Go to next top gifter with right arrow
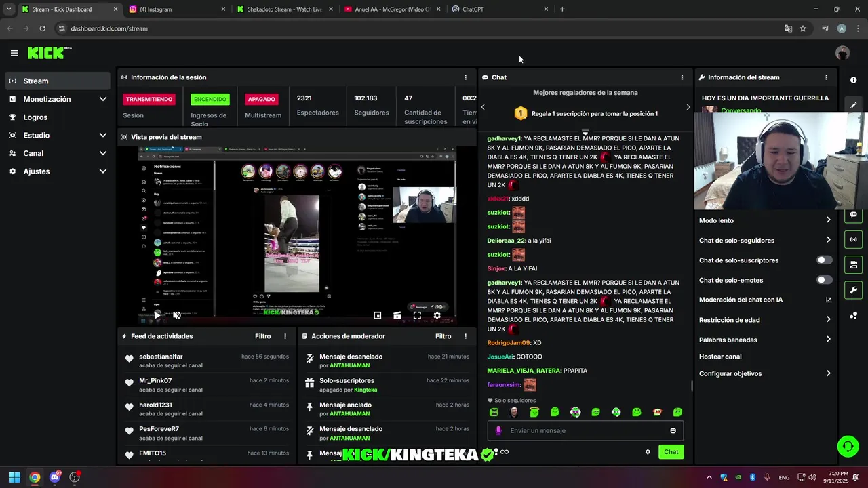The width and height of the screenshot is (868, 488). click(x=688, y=107)
